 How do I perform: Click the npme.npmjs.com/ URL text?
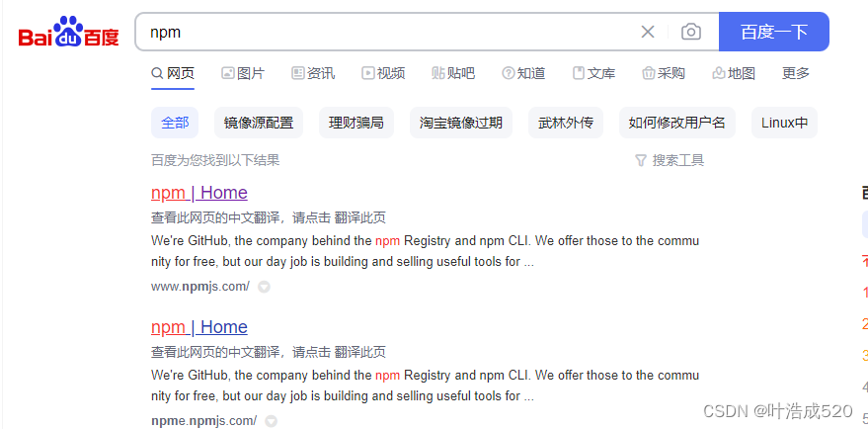(203, 421)
